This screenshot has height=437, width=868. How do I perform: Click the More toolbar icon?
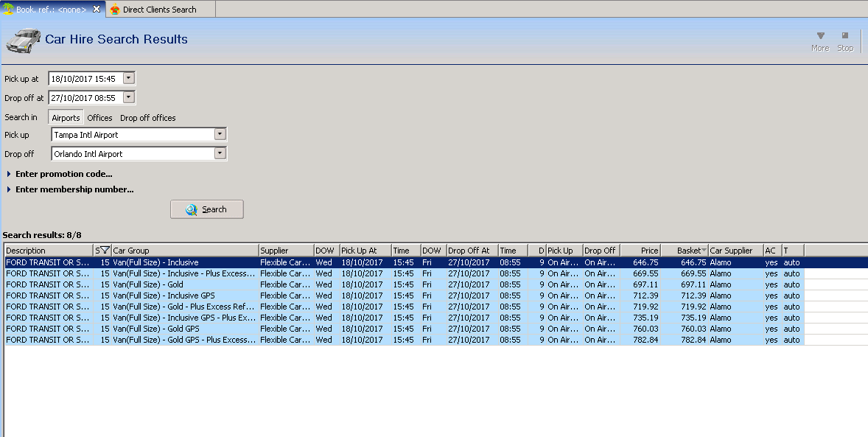(x=820, y=36)
